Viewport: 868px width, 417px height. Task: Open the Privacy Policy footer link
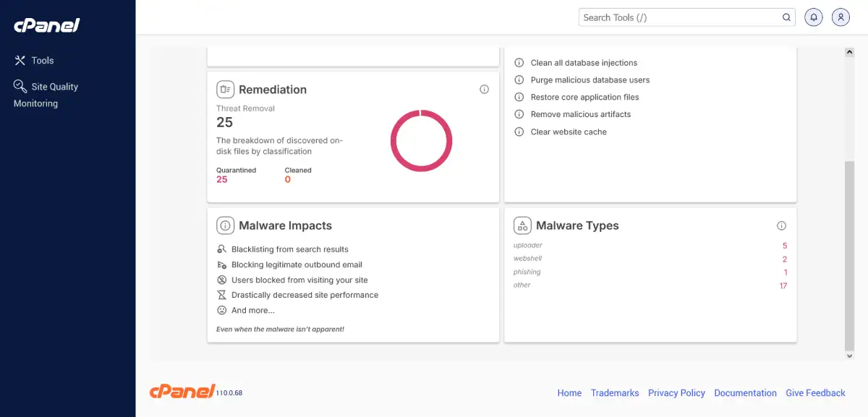pyautogui.click(x=676, y=393)
